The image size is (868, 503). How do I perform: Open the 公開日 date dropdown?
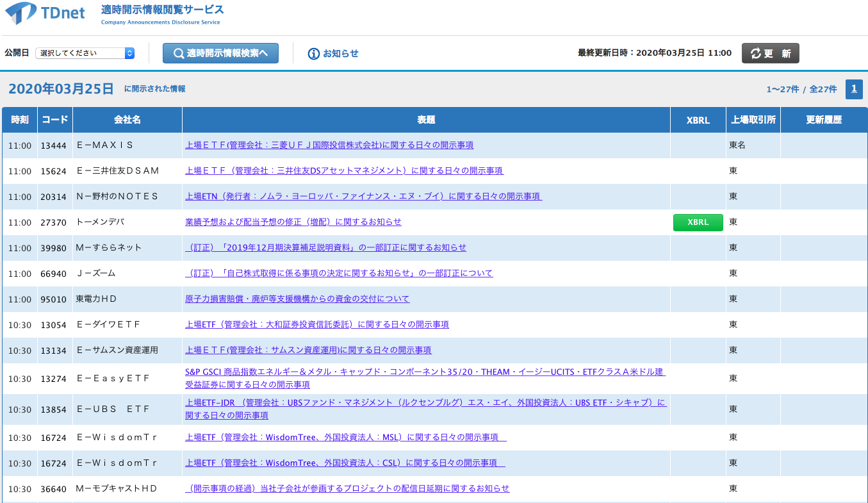pos(85,53)
